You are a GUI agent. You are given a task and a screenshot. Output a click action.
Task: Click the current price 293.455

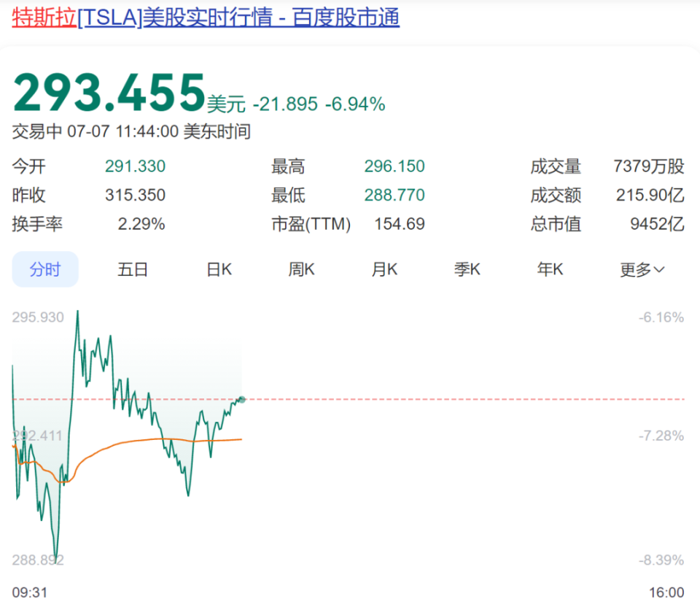[x=109, y=93]
